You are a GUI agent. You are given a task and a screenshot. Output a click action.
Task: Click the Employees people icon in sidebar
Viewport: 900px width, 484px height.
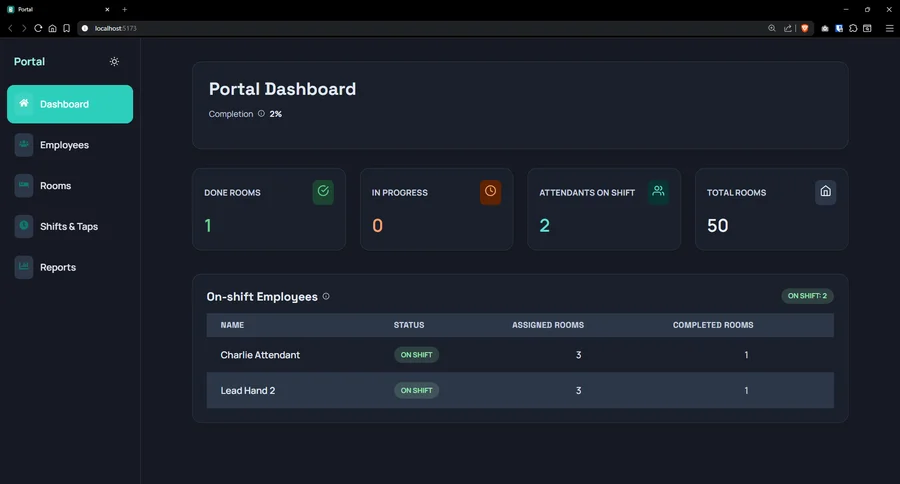[24, 144]
